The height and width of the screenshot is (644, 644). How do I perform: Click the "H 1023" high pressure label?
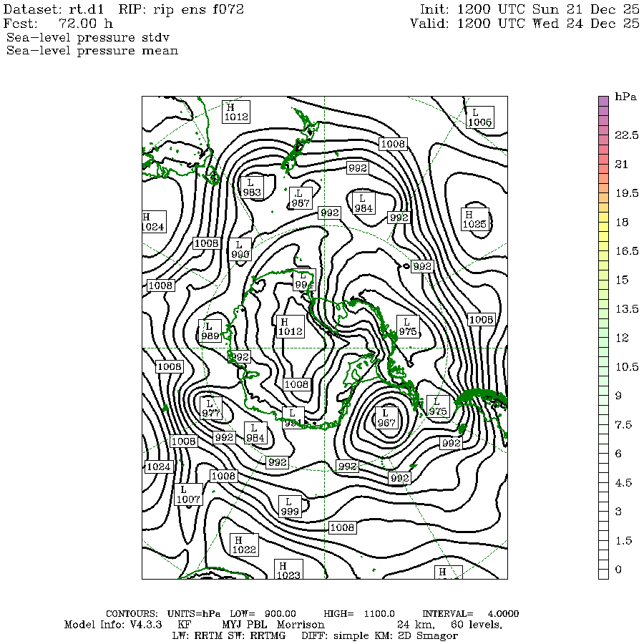(288, 570)
